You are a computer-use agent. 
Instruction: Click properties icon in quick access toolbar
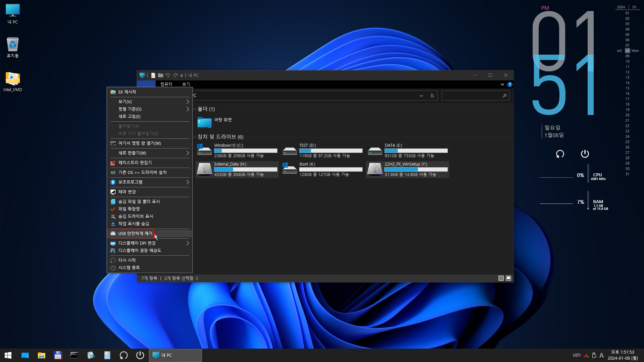153,75
